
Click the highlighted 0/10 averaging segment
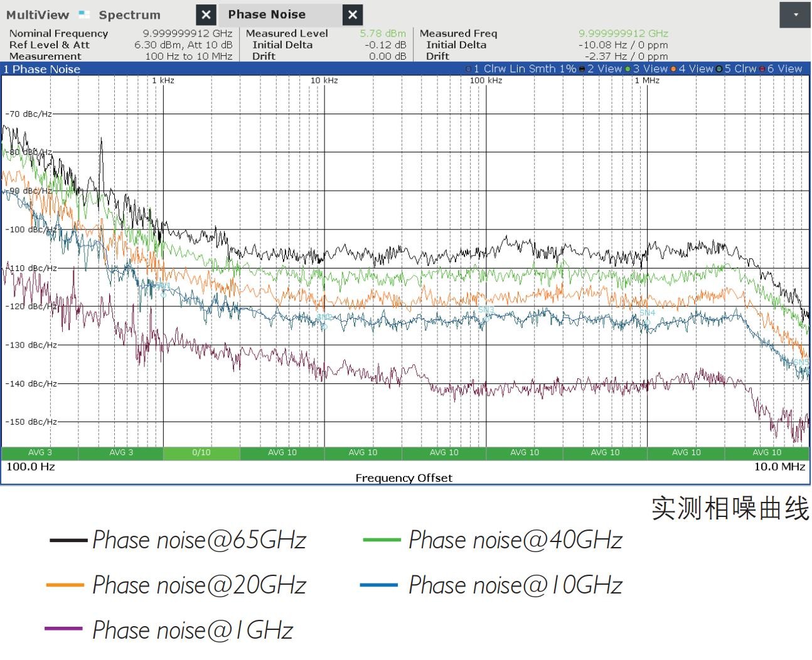(x=201, y=452)
